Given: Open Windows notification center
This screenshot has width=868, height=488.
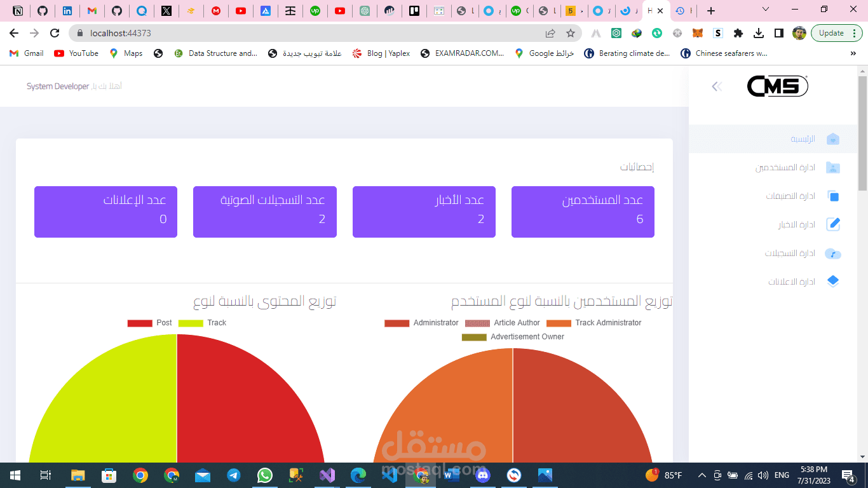Looking at the screenshot, I should tap(848, 475).
